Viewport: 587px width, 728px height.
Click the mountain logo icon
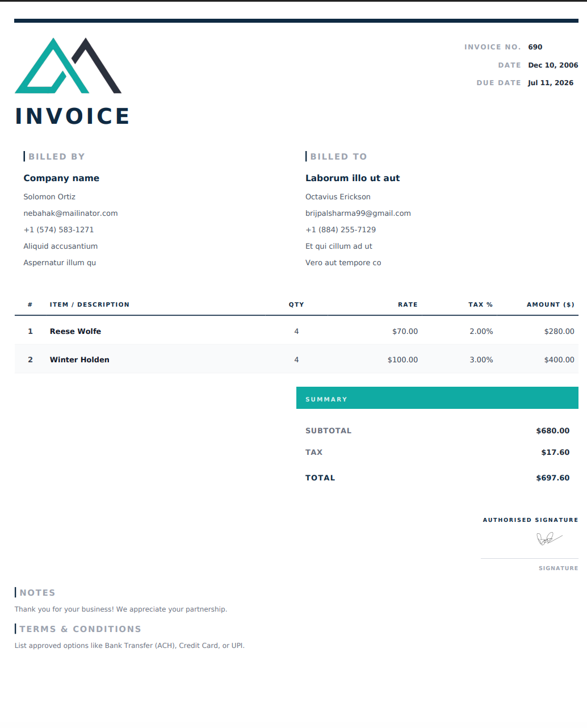[x=68, y=65]
